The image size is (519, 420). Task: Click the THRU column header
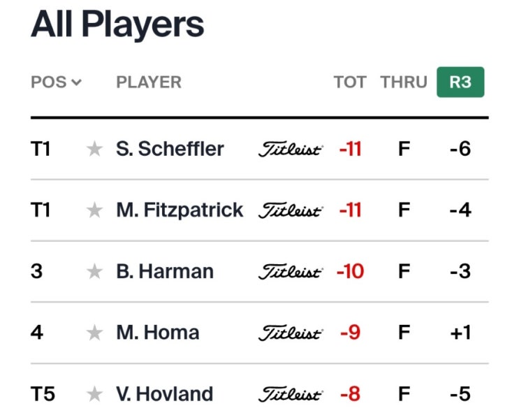404,82
